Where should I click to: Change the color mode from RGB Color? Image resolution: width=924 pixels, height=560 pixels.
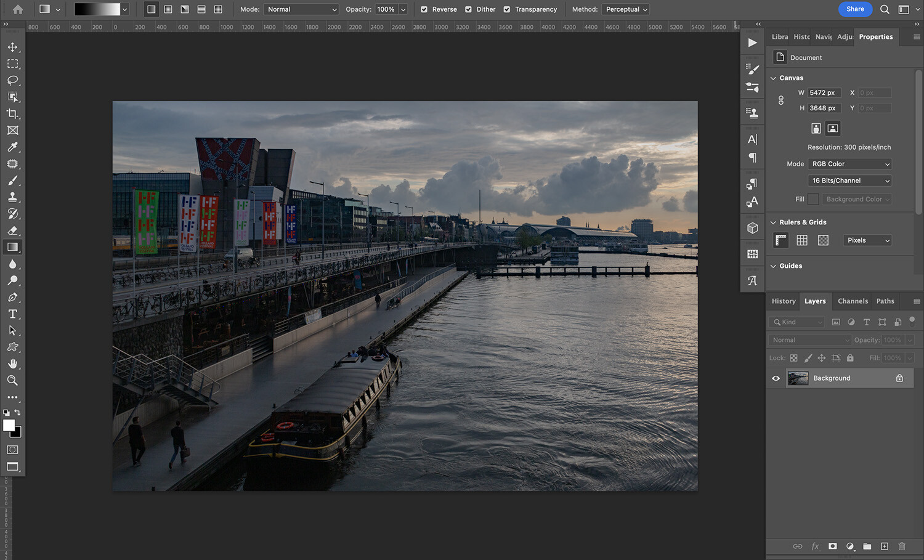pos(850,164)
